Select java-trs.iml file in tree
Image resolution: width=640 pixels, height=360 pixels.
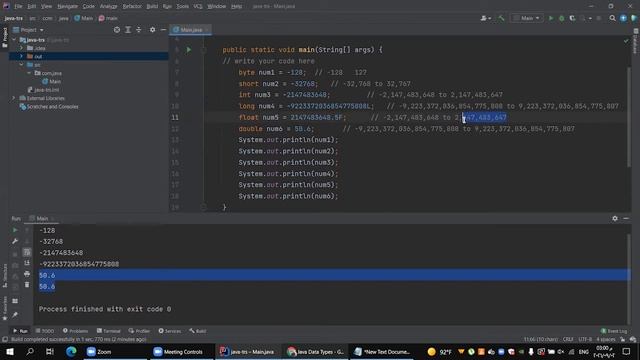click(x=43, y=90)
